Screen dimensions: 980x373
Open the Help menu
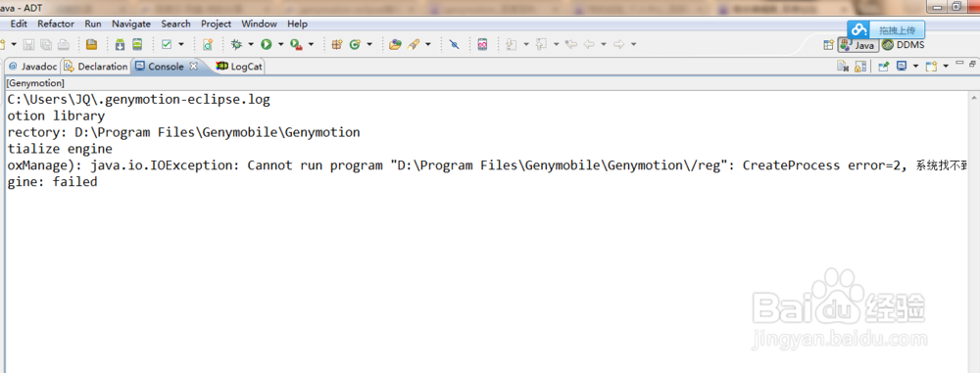(x=298, y=23)
